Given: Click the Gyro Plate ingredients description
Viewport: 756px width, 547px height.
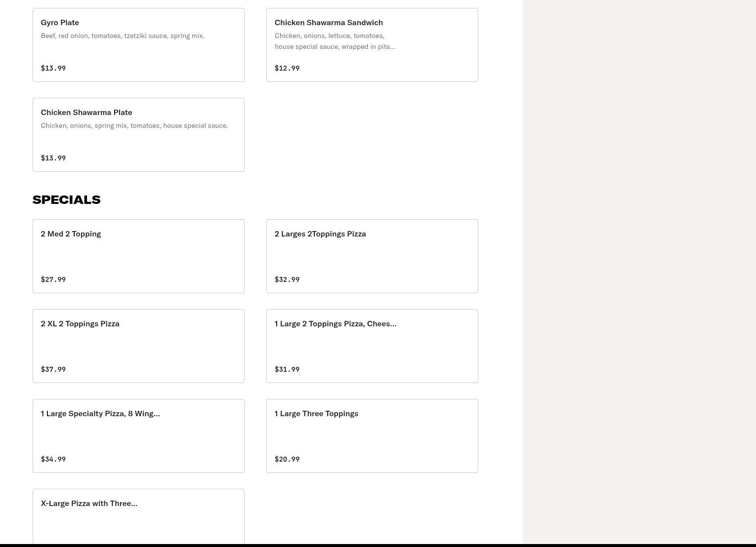Looking at the screenshot, I should (123, 36).
